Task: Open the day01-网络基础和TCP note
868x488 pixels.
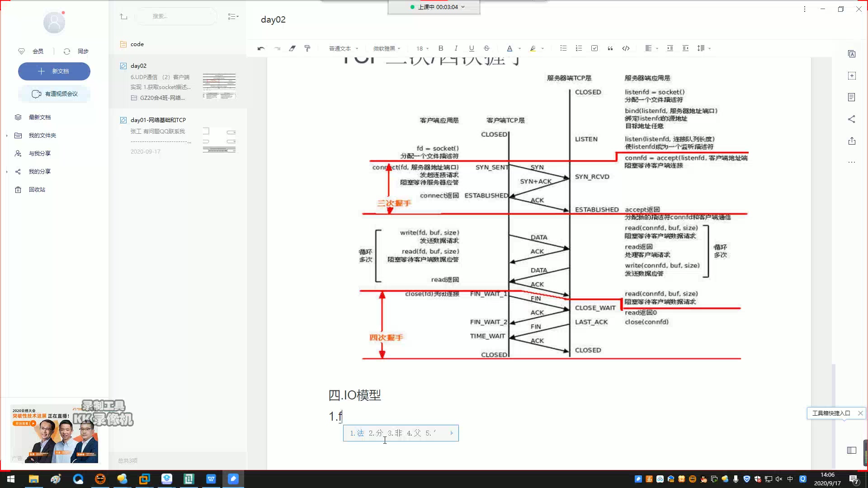Action: pos(178,136)
